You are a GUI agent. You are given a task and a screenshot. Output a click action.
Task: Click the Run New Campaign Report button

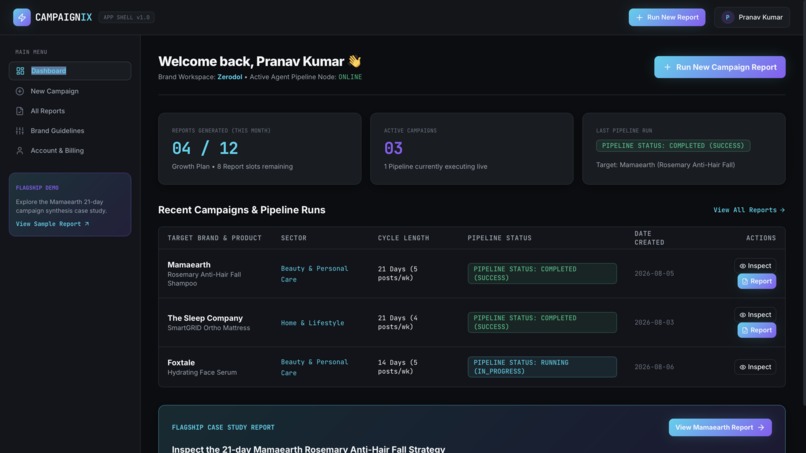click(x=720, y=67)
